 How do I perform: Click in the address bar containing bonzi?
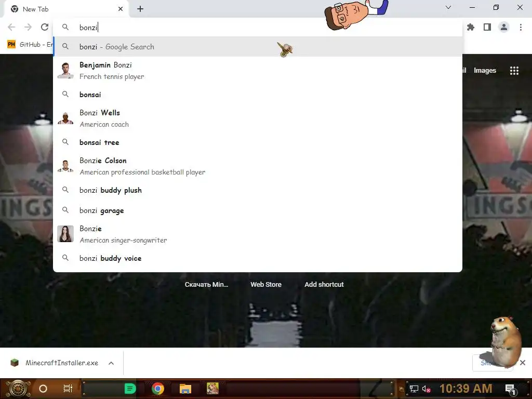click(258, 27)
